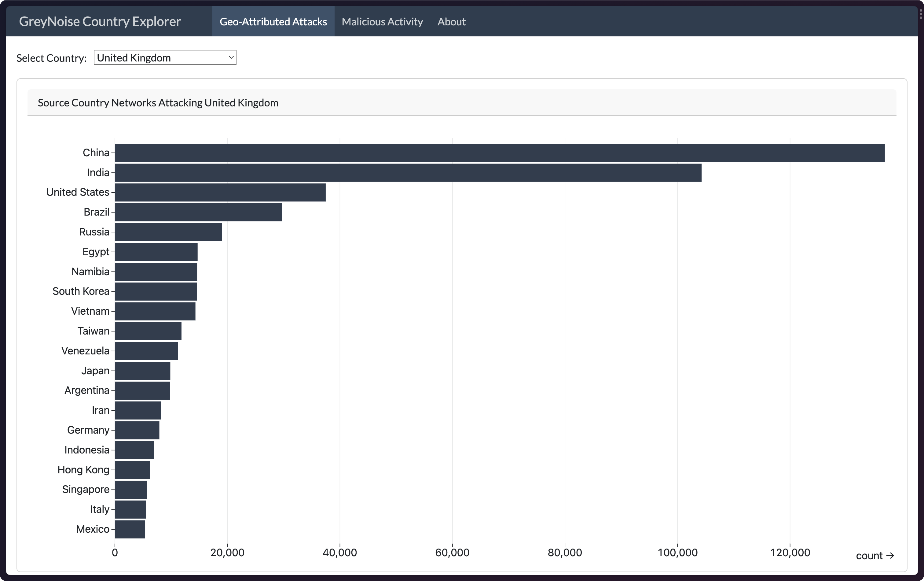Click GreyNoise Country Explorer title
Image resolution: width=924 pixels, height=581 pixels.
100,21
